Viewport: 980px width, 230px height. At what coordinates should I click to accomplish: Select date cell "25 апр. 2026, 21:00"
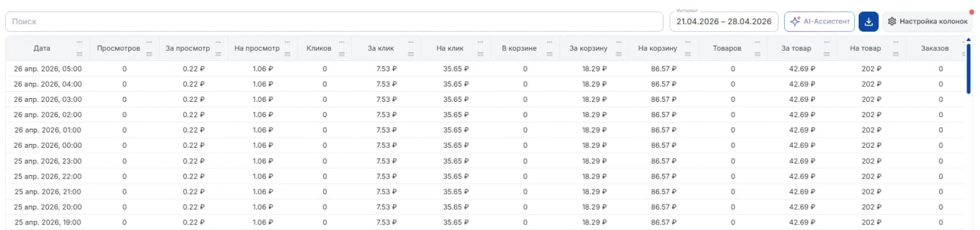point(48,191)
